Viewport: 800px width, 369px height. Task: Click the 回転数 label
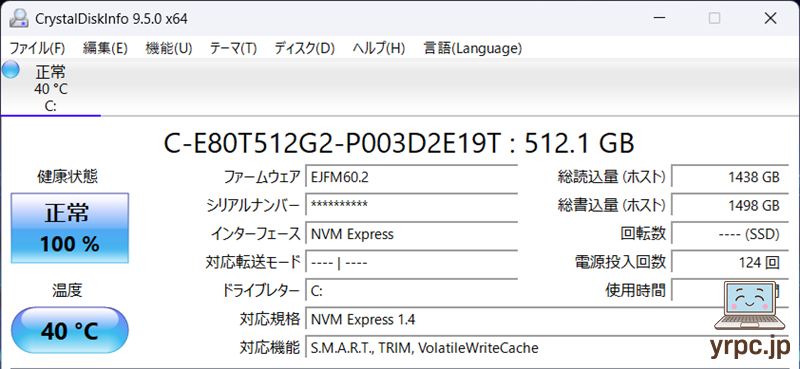point(643,234)
